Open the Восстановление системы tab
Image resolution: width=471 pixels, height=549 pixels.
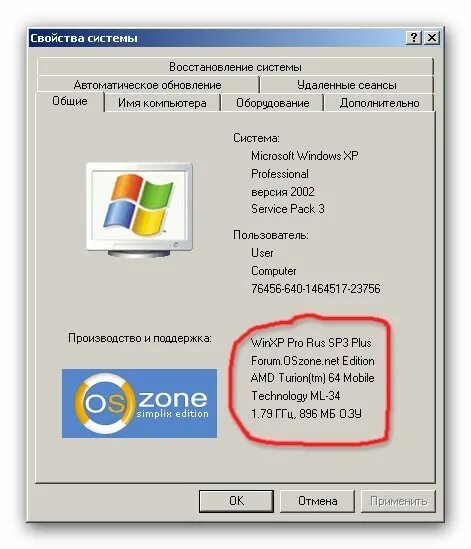click(235, 67)
